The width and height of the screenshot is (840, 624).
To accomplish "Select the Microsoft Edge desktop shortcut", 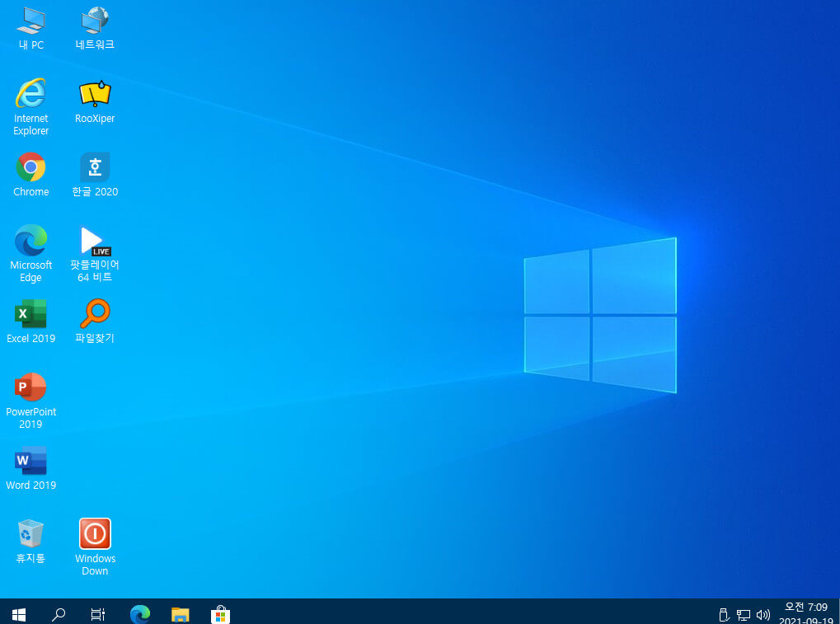I will click(x=31, y=254).
